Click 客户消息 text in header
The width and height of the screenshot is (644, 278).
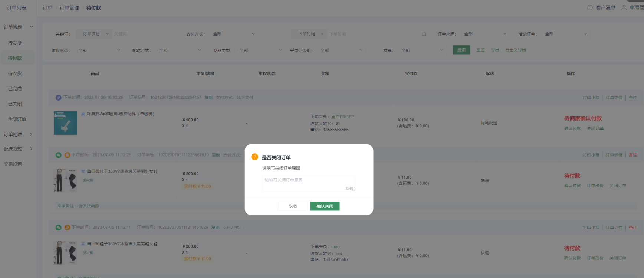pos(605,7)
